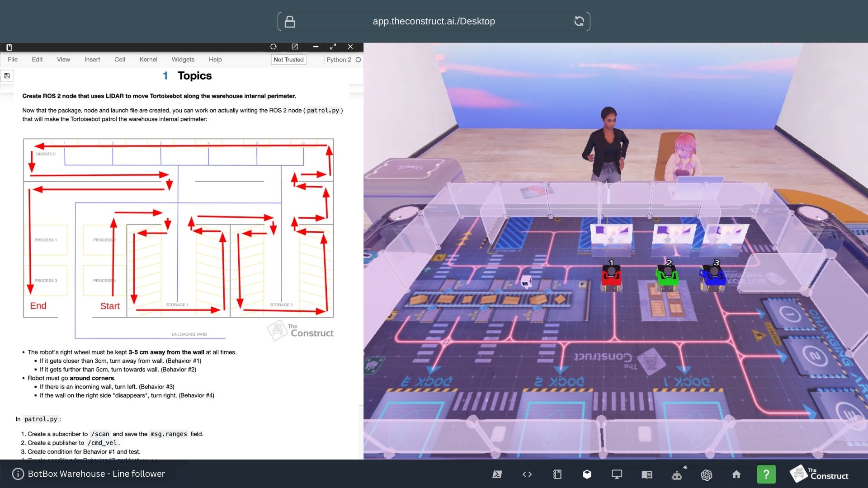The width and height of the screenshot is (868, 488).
Task: Minimize the notebook panel
Action: pos(316,47)
